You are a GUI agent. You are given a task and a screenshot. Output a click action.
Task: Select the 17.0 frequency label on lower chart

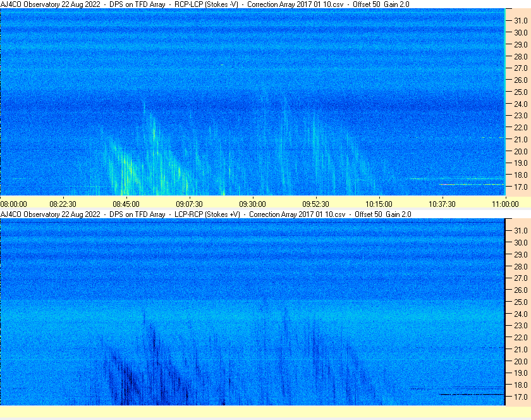click(521, 397)
